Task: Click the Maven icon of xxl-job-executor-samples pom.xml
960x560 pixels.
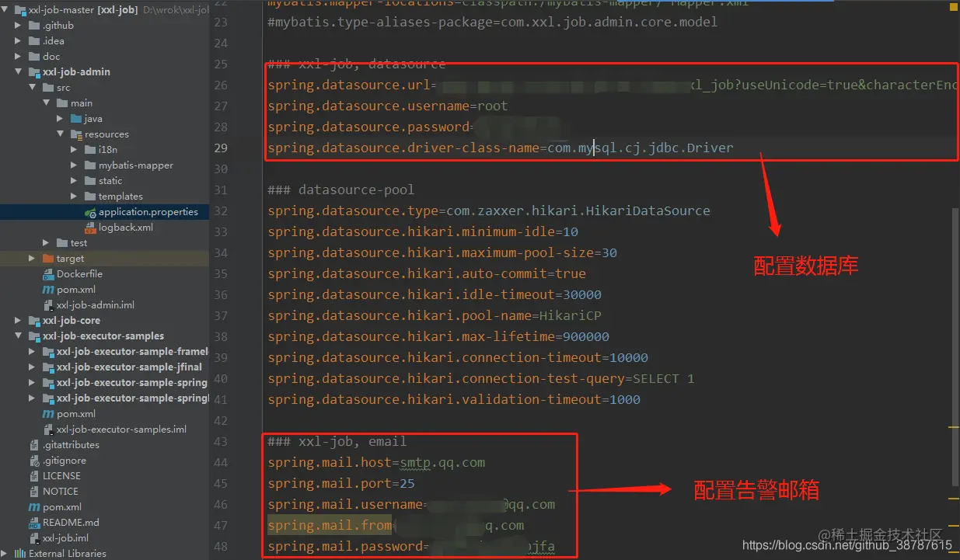Action: (48, 414)
